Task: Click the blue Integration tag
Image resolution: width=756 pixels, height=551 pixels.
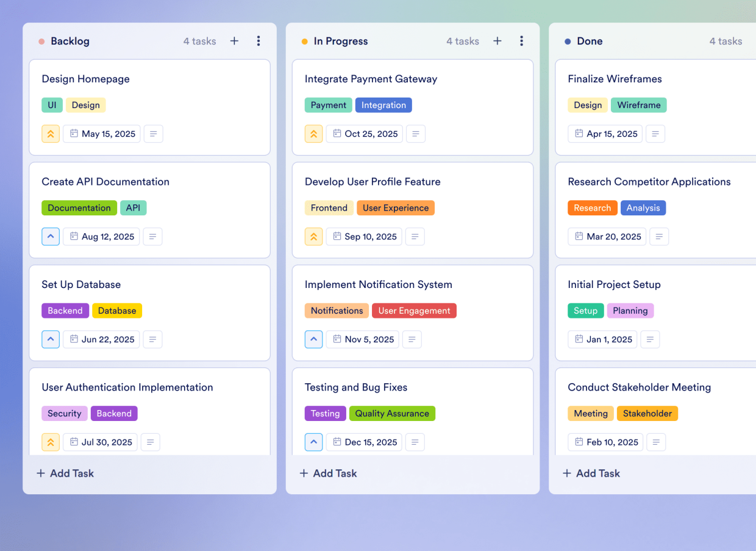Action: (383, 105)
